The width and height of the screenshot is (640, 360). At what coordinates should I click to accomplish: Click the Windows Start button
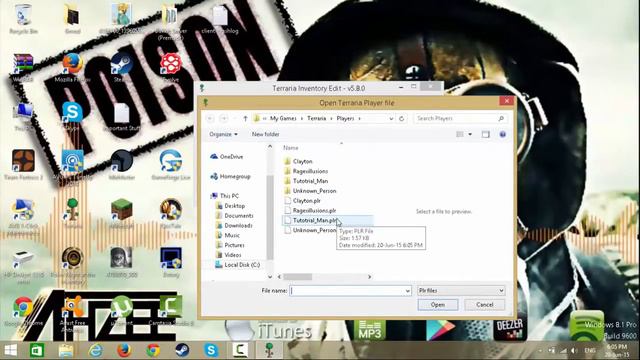tap(11, 350)
